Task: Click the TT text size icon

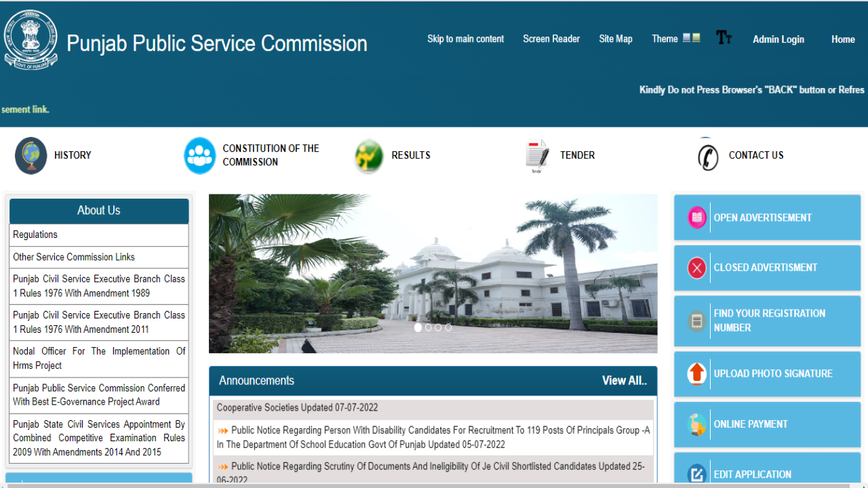Action: point(724,38)
